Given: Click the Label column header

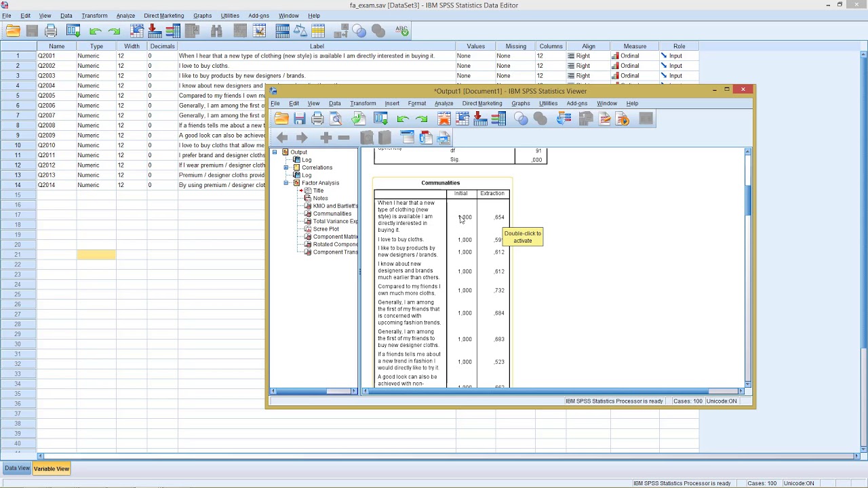Looking at the screenshot, I should pos(317,46).
